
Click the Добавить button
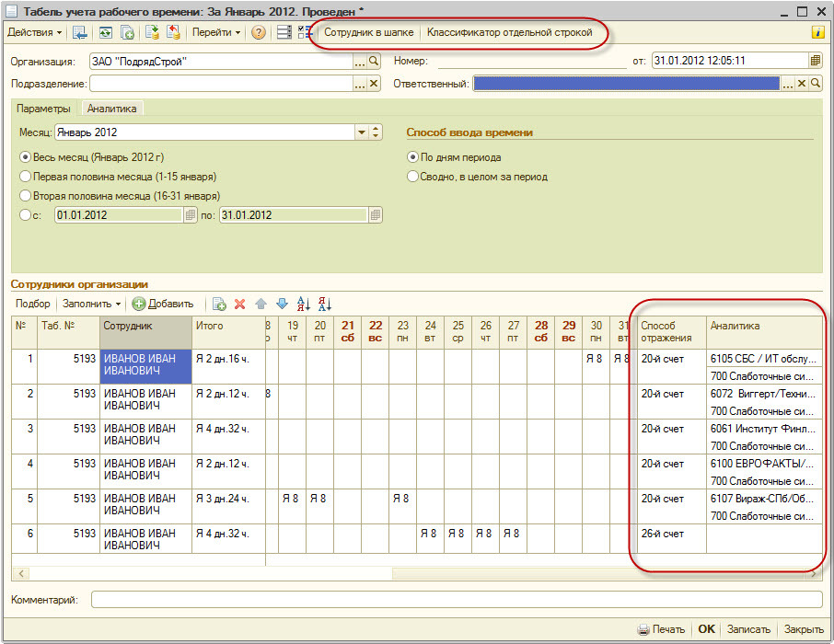tap(163, 305)
